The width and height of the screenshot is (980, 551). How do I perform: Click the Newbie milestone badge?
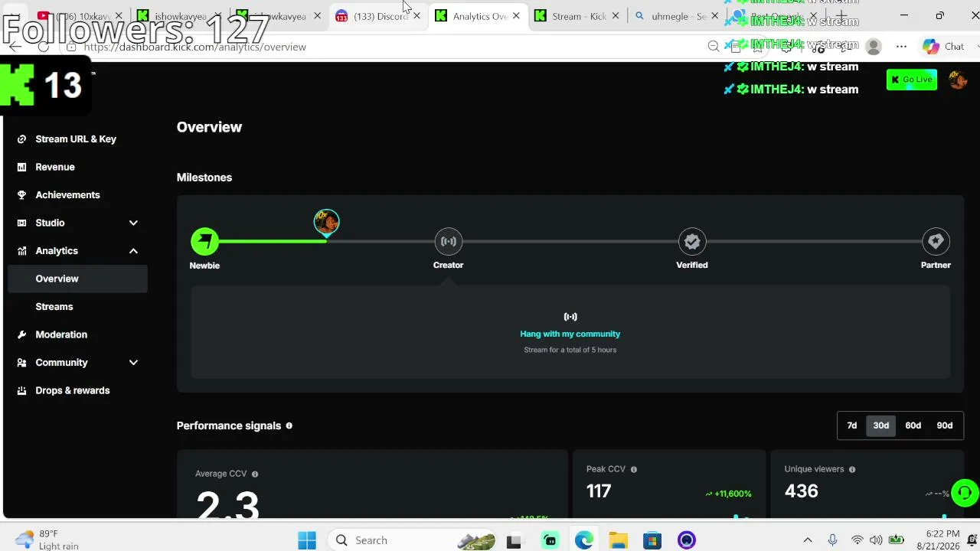pyautogui.click(x=204, y=242)
